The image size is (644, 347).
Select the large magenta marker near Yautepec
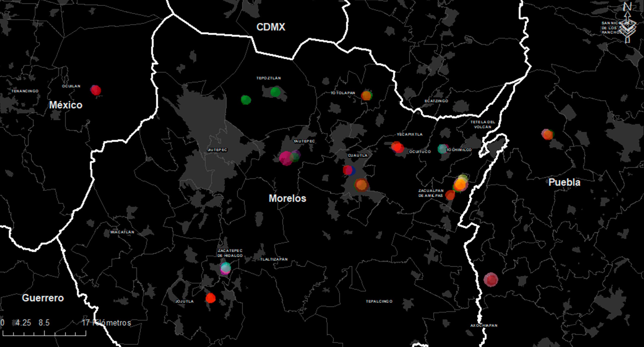[x=286, y=158]
